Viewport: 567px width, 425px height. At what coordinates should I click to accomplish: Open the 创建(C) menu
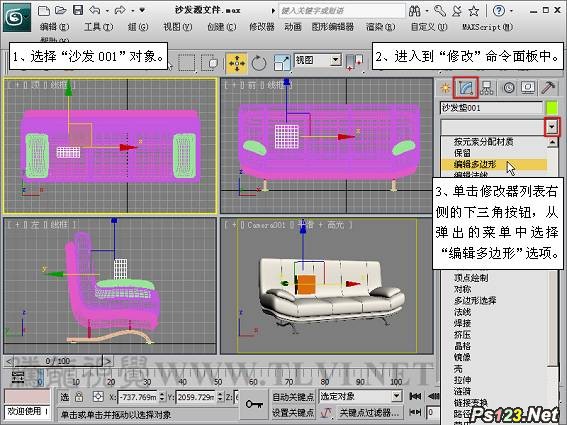click(221, 27)
